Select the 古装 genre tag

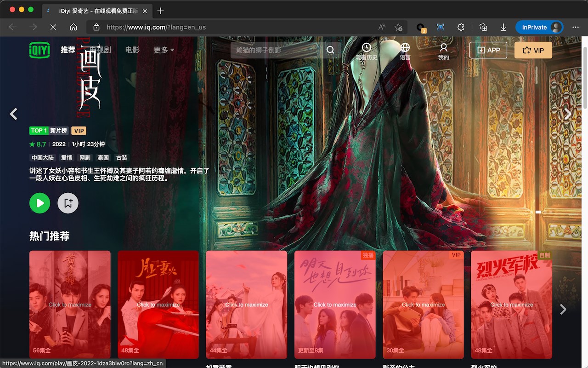point(122,158)
